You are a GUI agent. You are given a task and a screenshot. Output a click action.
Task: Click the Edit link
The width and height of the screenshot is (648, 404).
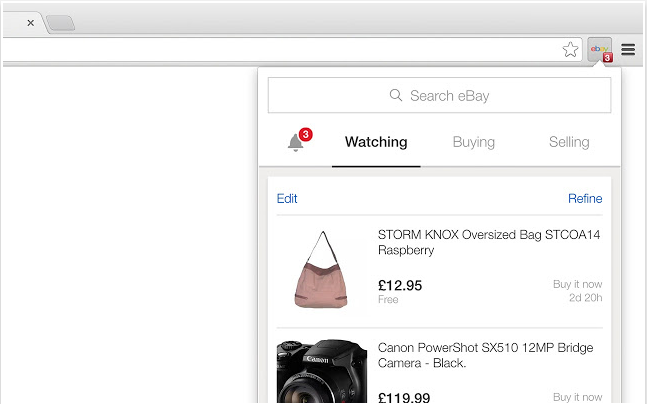[287, 199]
